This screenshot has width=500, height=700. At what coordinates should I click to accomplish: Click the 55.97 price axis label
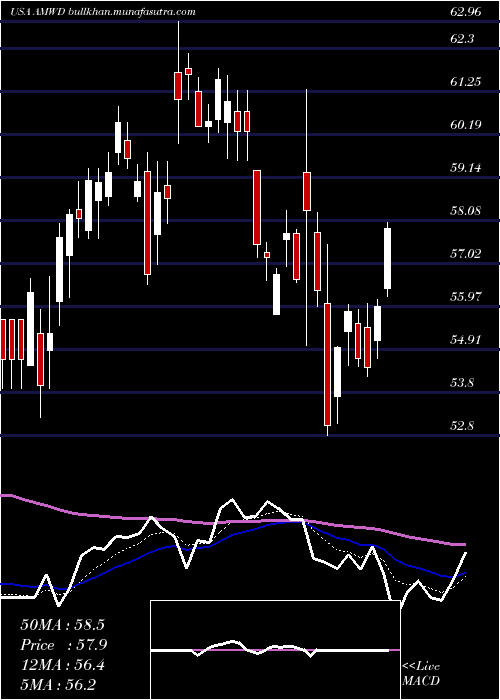466,297
